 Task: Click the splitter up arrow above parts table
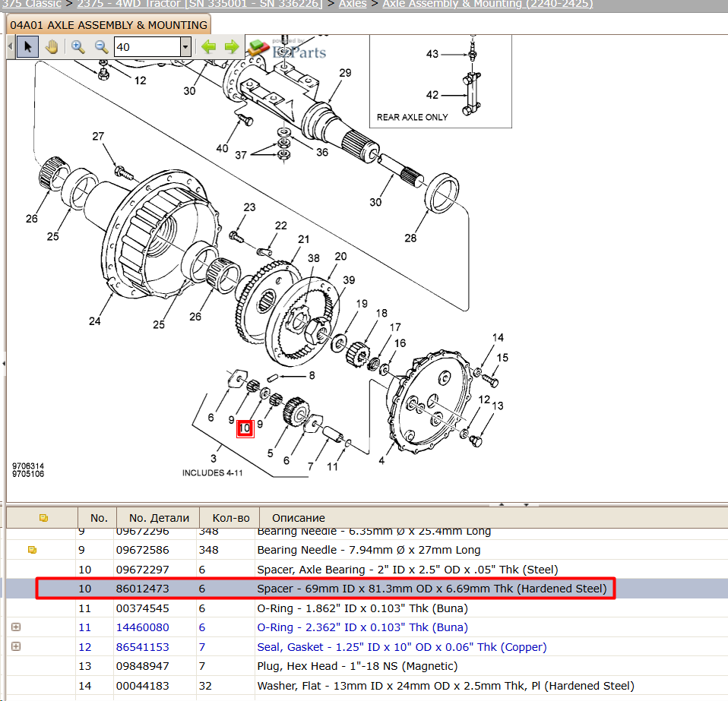[502, 504]
